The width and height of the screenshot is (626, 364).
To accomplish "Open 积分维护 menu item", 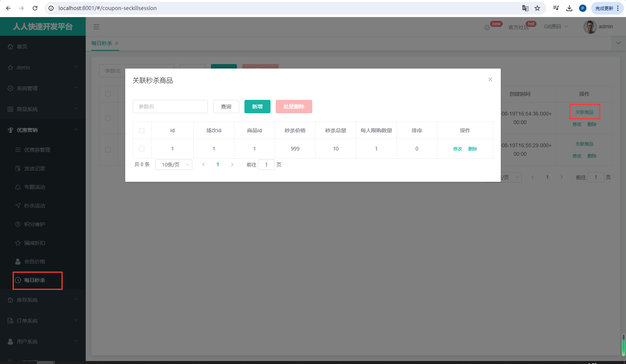I will (x=43, y=224).
